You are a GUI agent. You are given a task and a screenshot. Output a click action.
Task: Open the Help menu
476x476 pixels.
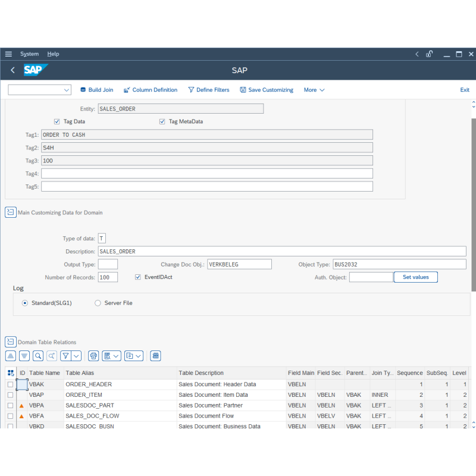53,54
